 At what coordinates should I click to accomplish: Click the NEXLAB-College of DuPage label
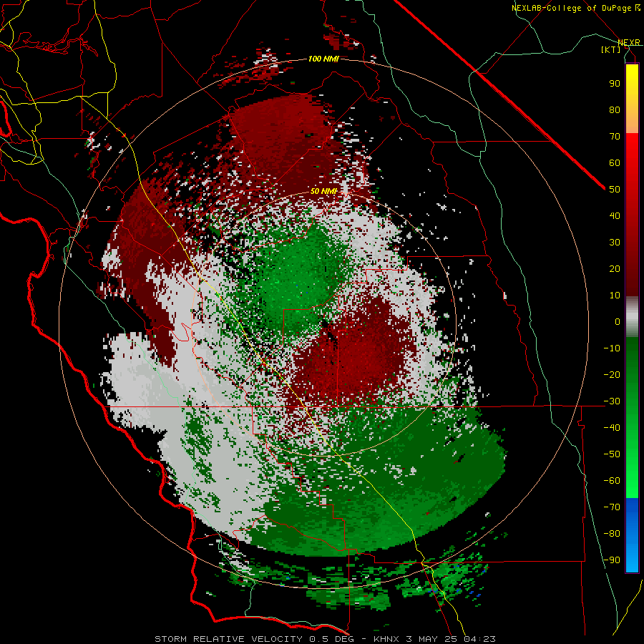point(571,8)
